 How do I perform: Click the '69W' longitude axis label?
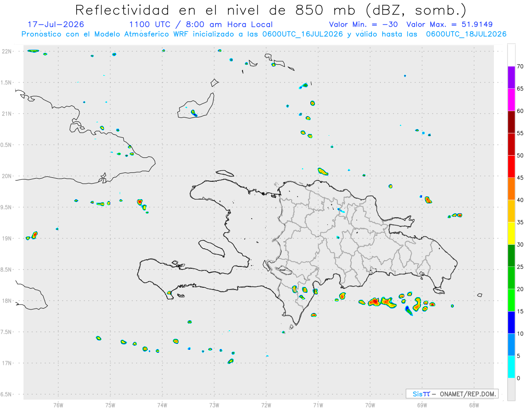pos(422,405)
